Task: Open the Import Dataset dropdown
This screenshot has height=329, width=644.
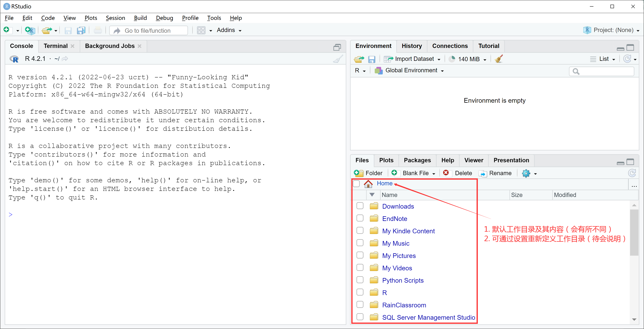Action: [x=412, y=59]
